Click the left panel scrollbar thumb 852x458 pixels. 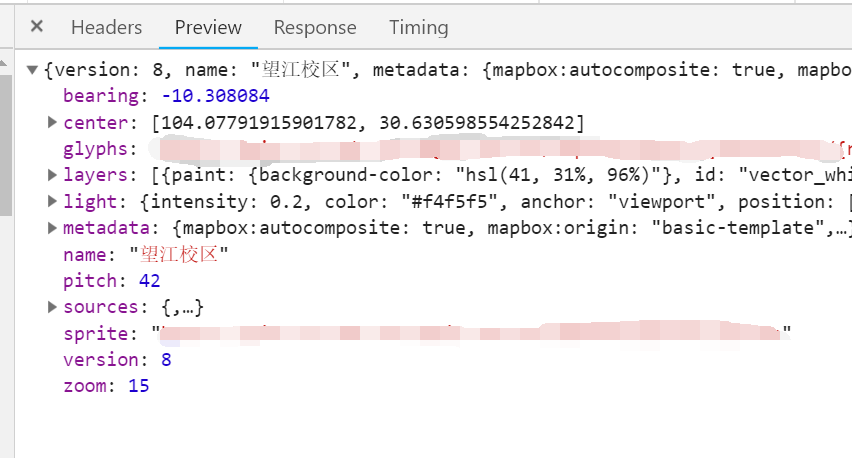pos(5,145)
